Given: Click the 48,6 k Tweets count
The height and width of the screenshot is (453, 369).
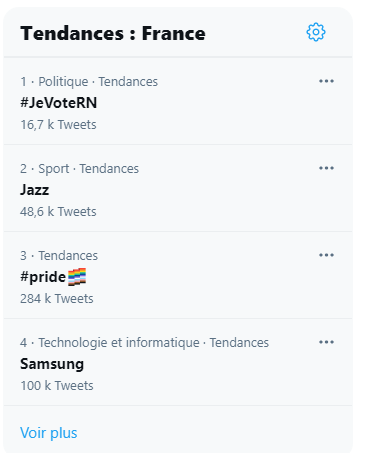Looking at the screenshot, I should (58, 212).
